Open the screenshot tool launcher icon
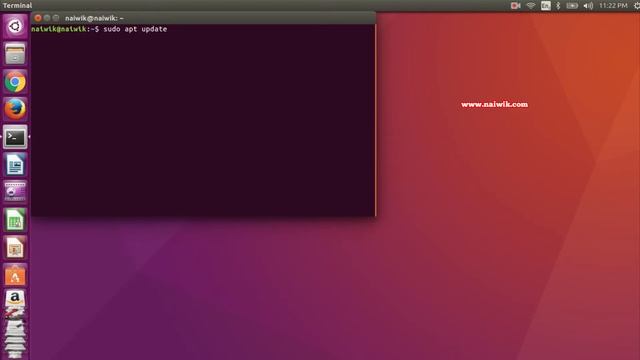The height and width of the screenshot is (360, 640). pos(15,192)
